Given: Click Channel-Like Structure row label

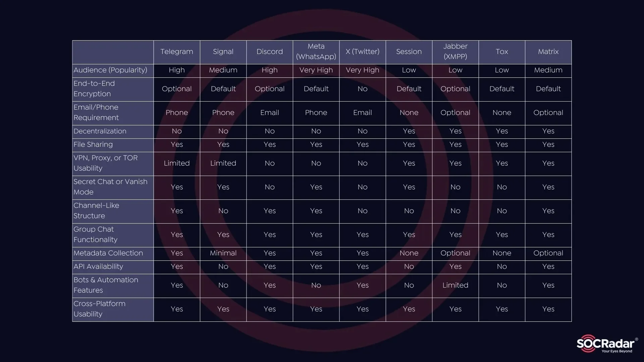Looking at the screenshot, I should click(113, 211).
